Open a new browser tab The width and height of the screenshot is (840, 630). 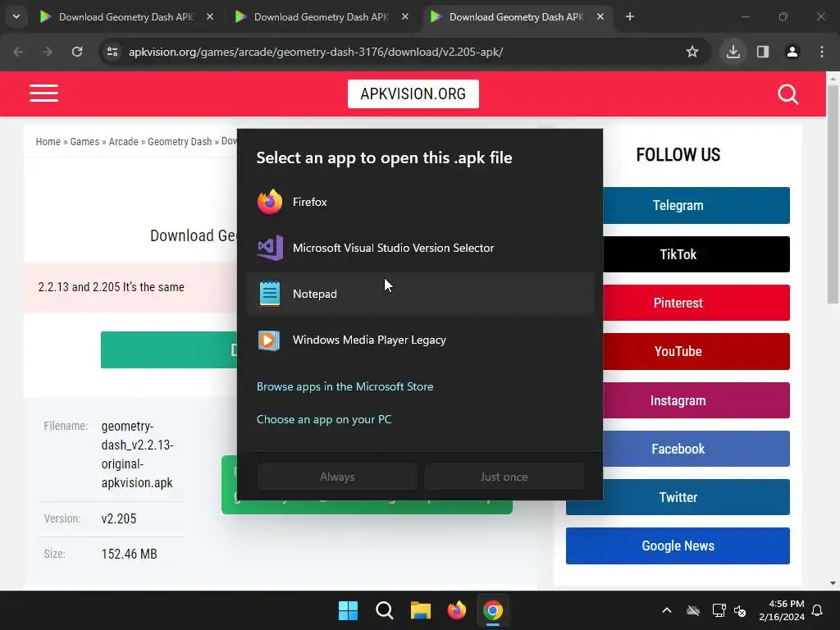629,16
